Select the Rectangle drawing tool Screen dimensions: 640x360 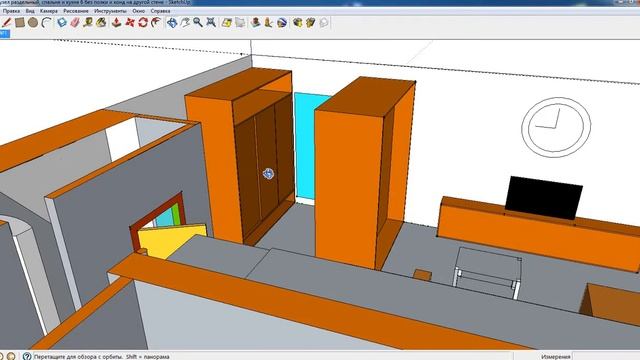click(20, 22)
